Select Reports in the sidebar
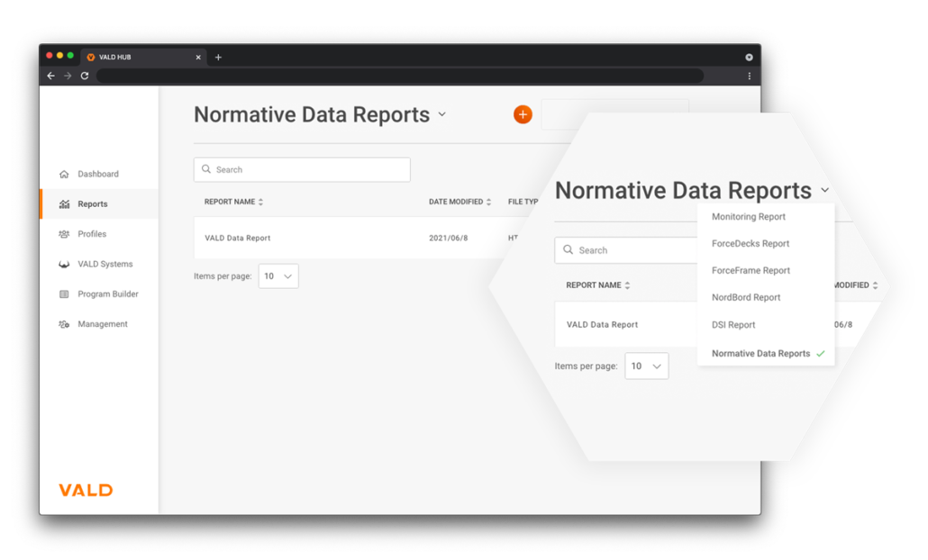The height and width of the screenshot is (560, 928). (99, 204)
